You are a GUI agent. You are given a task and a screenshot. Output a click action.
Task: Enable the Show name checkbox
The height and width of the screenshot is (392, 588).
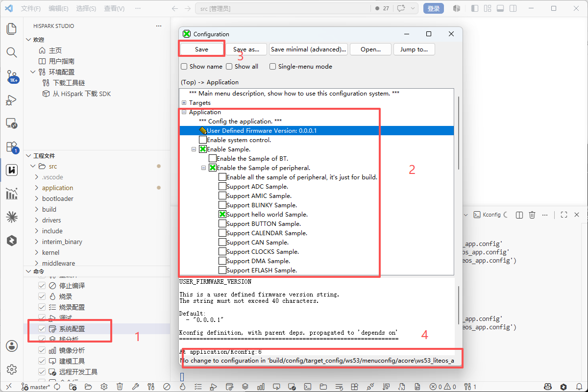tap(184, 67)
